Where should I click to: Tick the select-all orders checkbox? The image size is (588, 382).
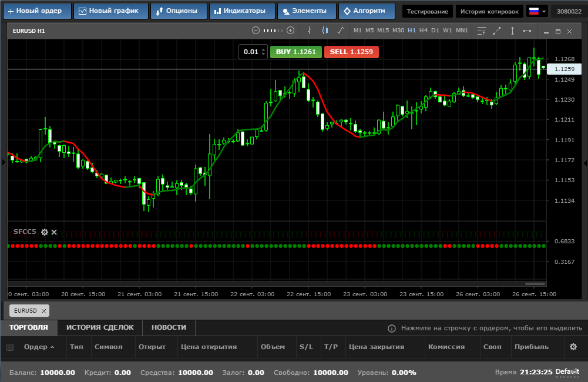coord(10,347)
